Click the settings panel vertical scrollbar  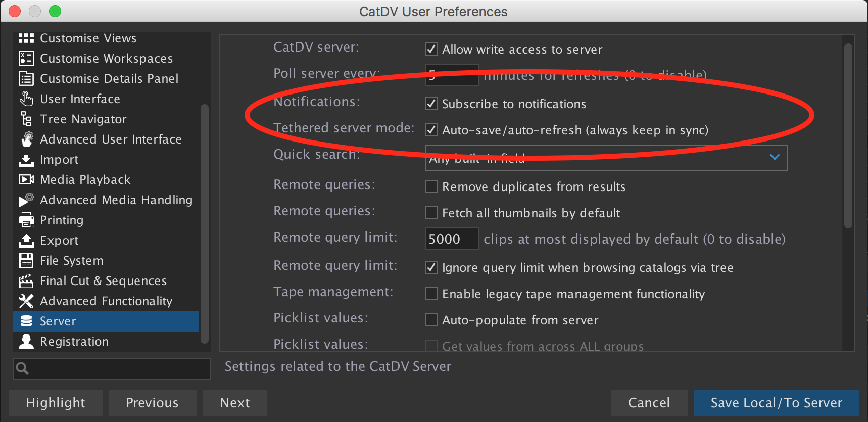[x=848, y=136]
